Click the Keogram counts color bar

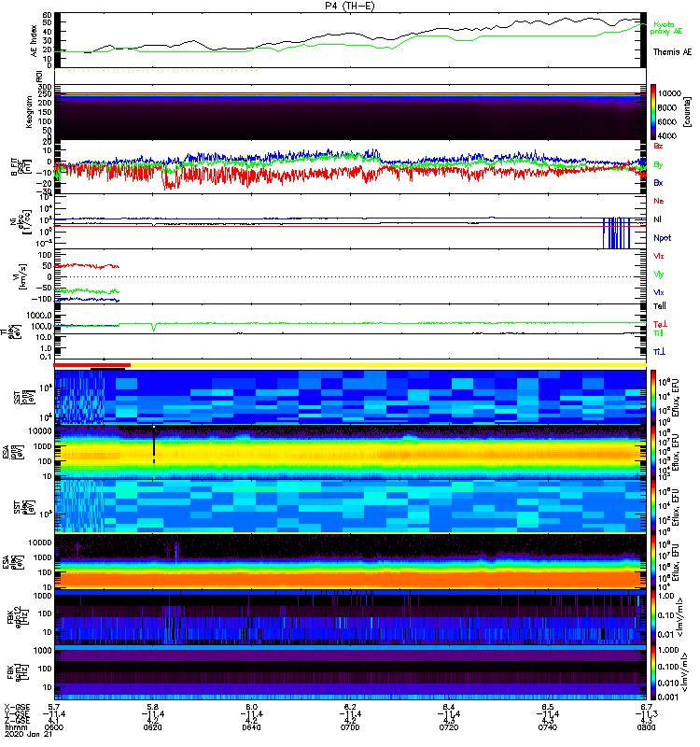[x=653, y=112]
